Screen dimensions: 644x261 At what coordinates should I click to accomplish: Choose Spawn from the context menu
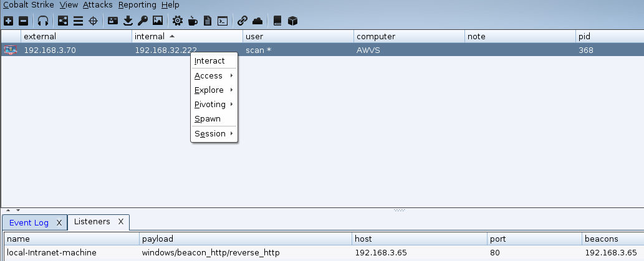214,118
